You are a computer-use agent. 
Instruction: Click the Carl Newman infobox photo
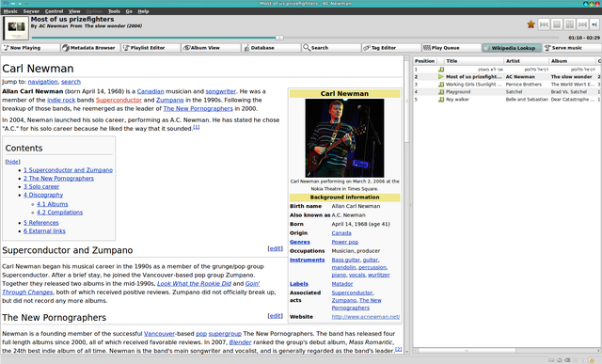pos(344,138)
